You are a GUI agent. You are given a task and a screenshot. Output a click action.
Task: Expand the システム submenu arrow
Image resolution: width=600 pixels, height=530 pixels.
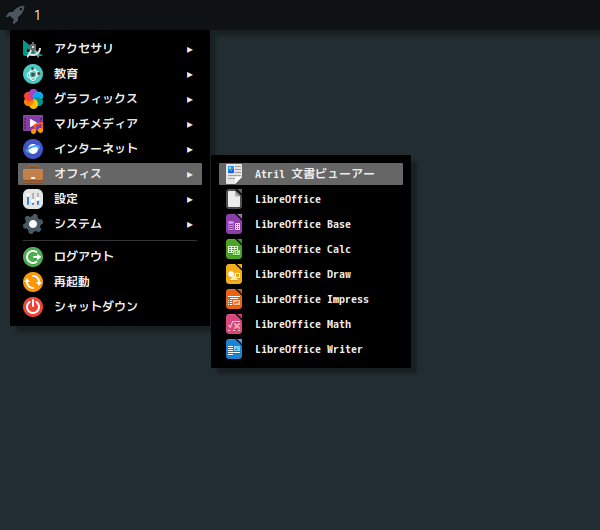[189, 225]
